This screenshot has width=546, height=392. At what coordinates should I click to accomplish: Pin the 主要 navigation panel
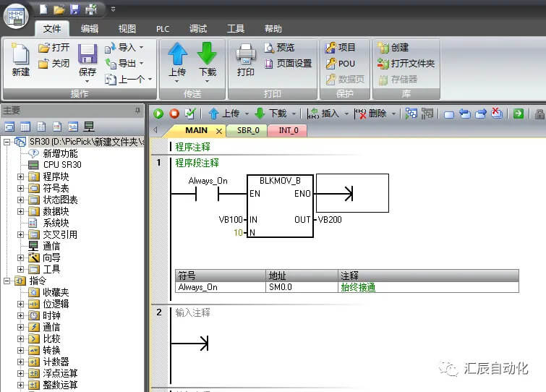tap(137, 111)
